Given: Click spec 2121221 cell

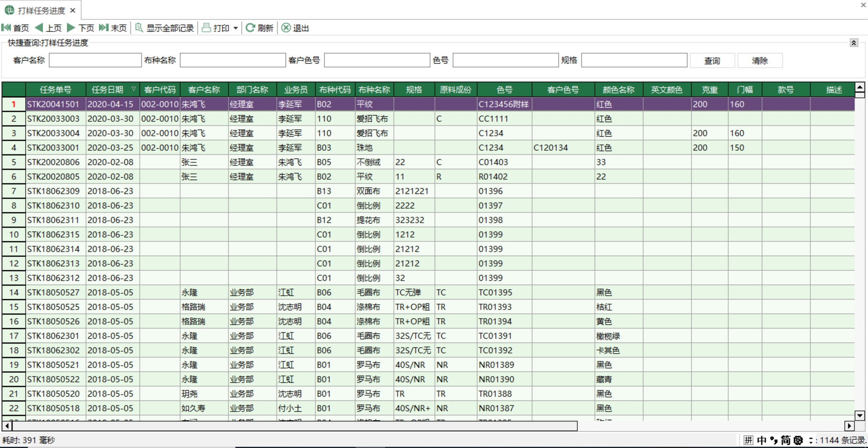Looking at the screenshot, I should [x=414, y=191].
